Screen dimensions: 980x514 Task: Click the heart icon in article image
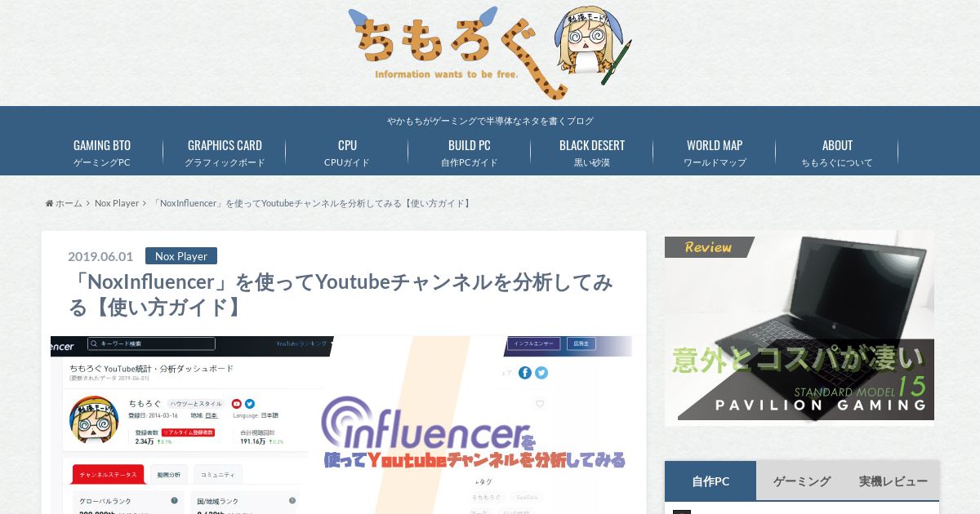click(x=540, y=404)
